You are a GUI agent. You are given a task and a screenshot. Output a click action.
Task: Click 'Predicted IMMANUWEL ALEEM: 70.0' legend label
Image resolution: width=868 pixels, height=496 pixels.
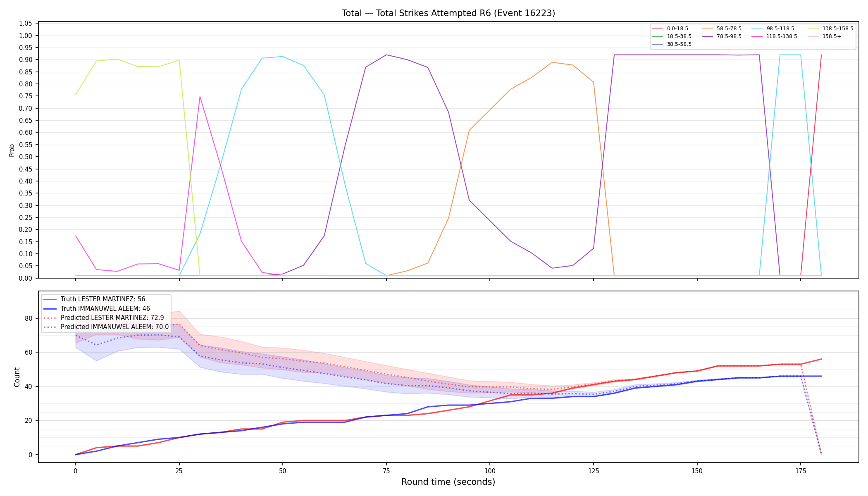point(115,327)
